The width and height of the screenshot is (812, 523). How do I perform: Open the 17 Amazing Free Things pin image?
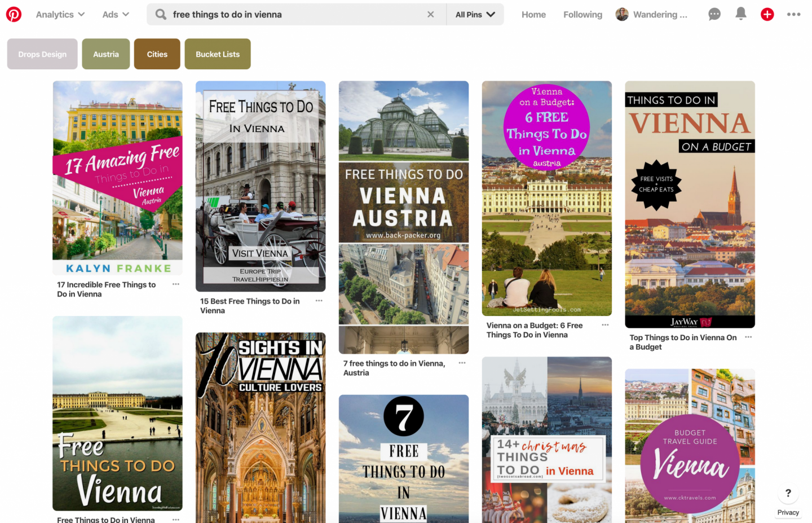point(118,178)
